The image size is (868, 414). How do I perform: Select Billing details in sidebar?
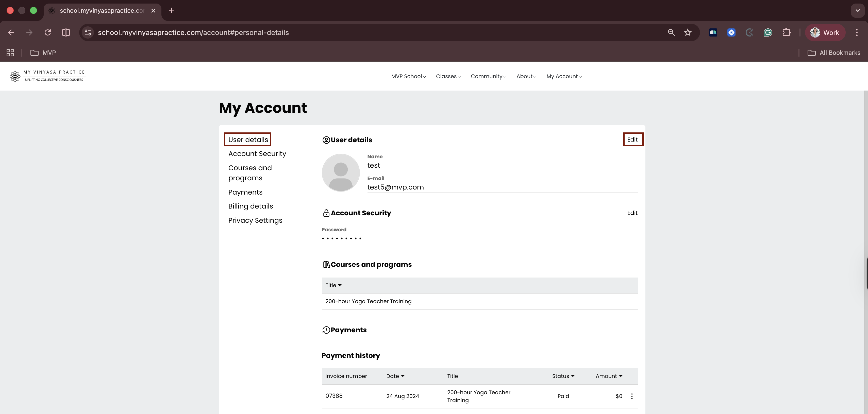(x=251, y=206)
